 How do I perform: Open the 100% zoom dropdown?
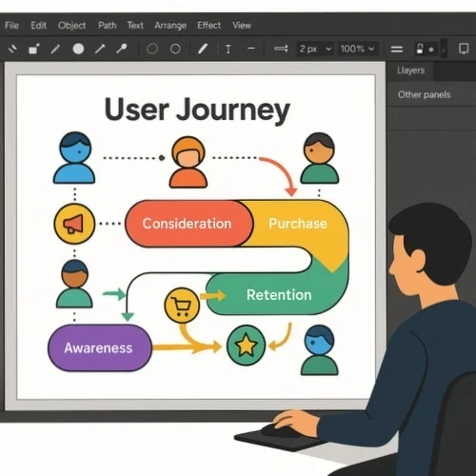[358, 49]
